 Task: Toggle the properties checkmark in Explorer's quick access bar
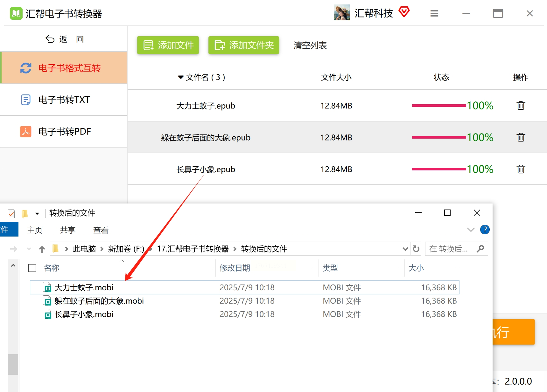11,213
